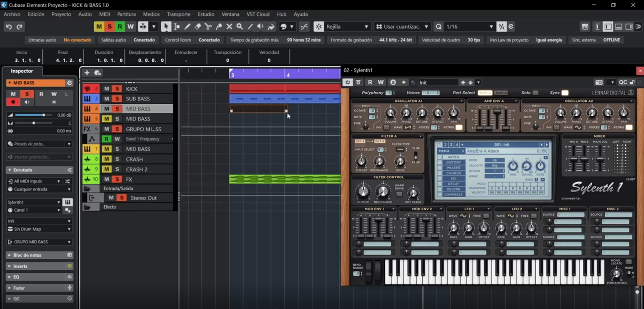644x309 pixels.
Task: Open the Transporte menu
Action: coord(178,14)
